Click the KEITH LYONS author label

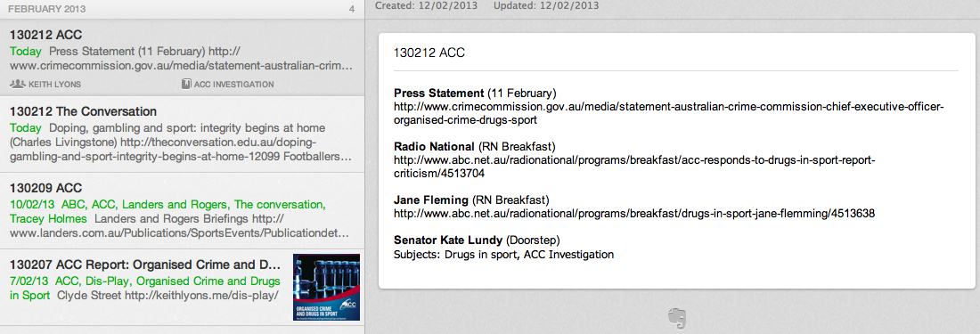click(x=54, y=85)
